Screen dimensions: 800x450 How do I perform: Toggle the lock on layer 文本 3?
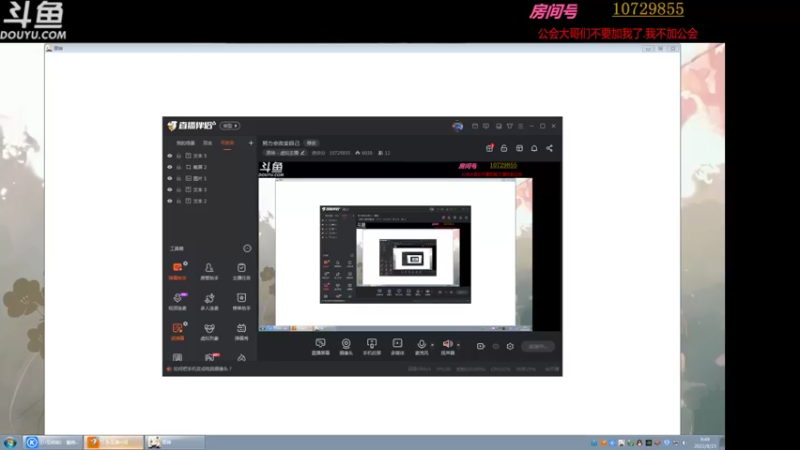(179, 189)
